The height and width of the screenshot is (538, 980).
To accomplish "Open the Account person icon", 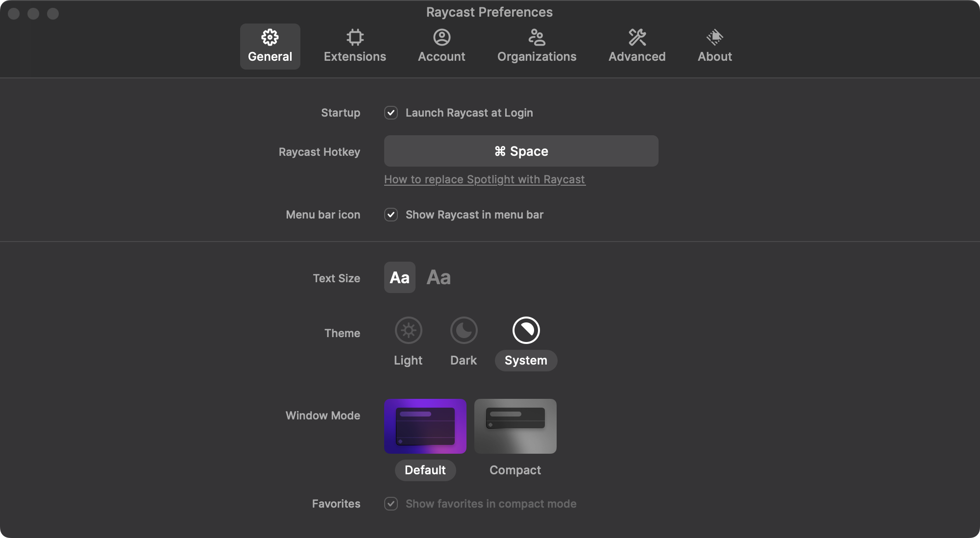I will (x=441, y=37).
